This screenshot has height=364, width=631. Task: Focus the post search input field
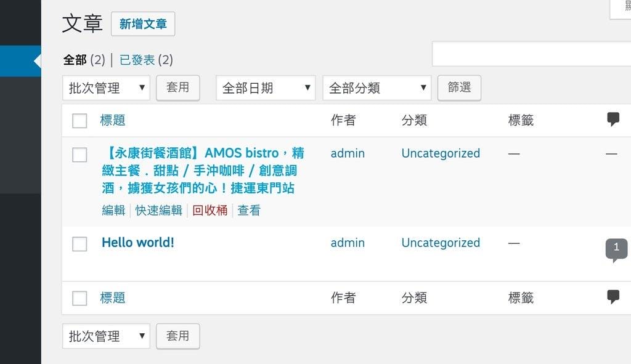pyautogui.click(x=531, y=54)
